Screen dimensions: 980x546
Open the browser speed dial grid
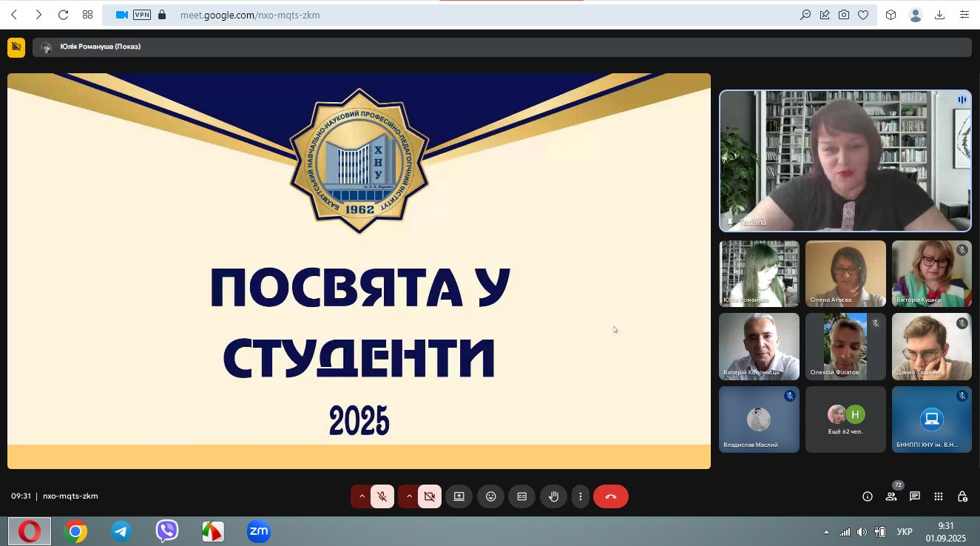(87, 15)
